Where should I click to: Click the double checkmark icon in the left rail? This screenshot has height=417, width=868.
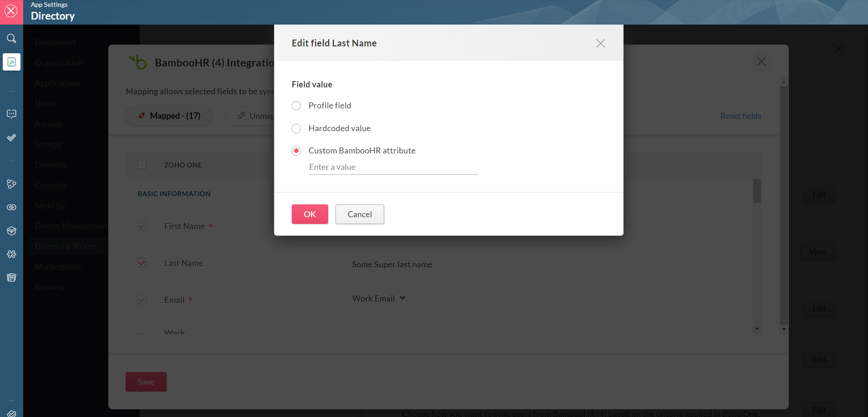point(11,137)
